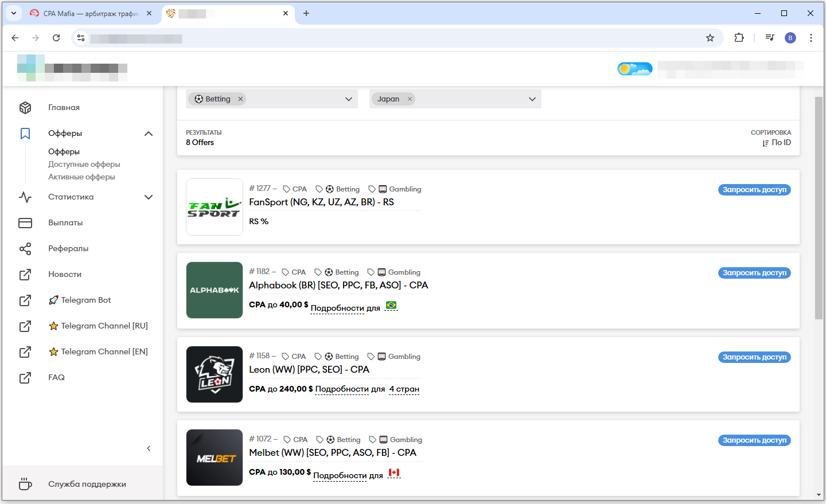Screen dimensions: 826x504
Task: Open Leon (WW) [PPC, SEO] - CPA title
Action: (309, 369)
